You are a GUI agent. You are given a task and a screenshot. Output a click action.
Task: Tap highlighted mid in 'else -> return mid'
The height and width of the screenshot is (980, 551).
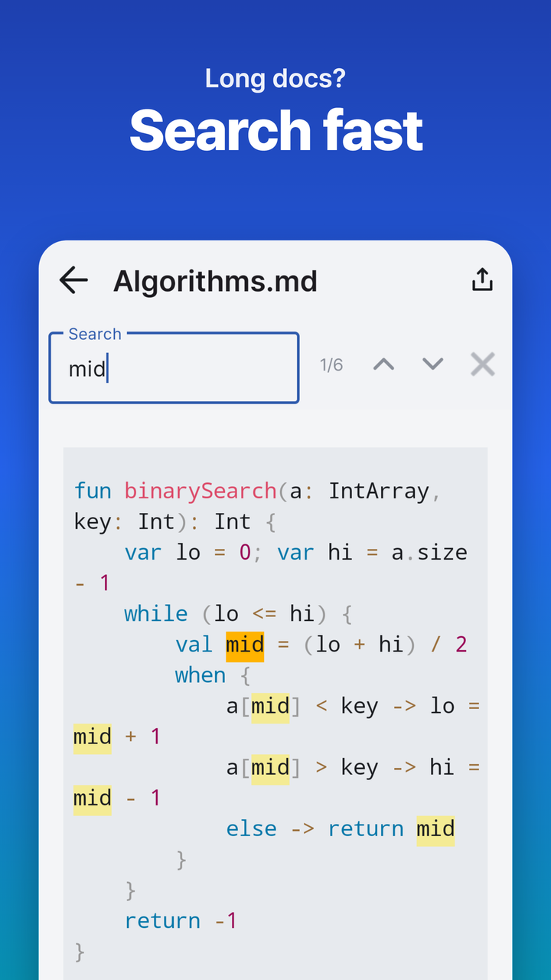pyautogui.click(x=435, y=829)
